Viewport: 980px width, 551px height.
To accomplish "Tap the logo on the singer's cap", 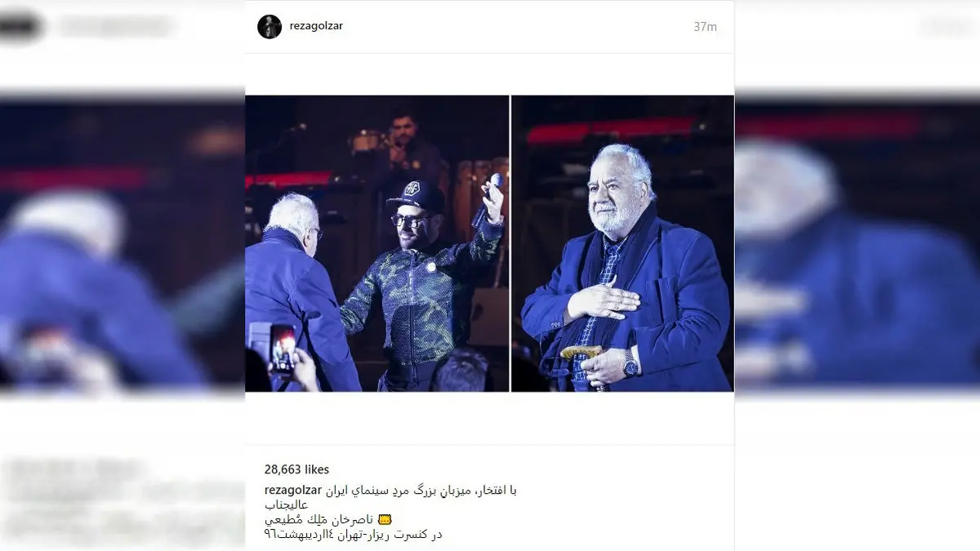I will (x=412, y=189).
